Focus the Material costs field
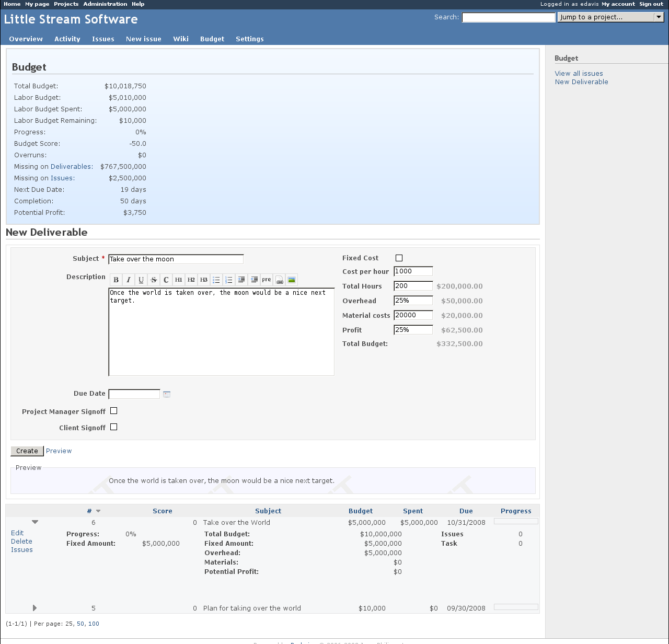This screenshot has width=669, height=644. (413, 315)
